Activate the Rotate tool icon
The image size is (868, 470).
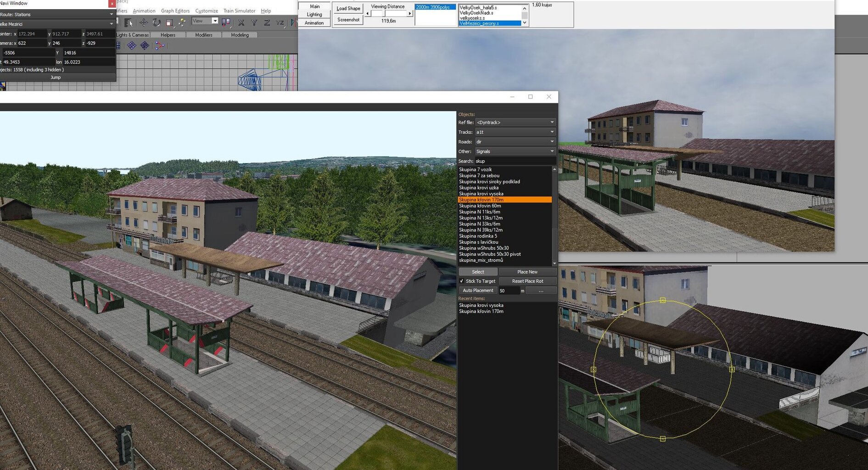tap(157, 22)
